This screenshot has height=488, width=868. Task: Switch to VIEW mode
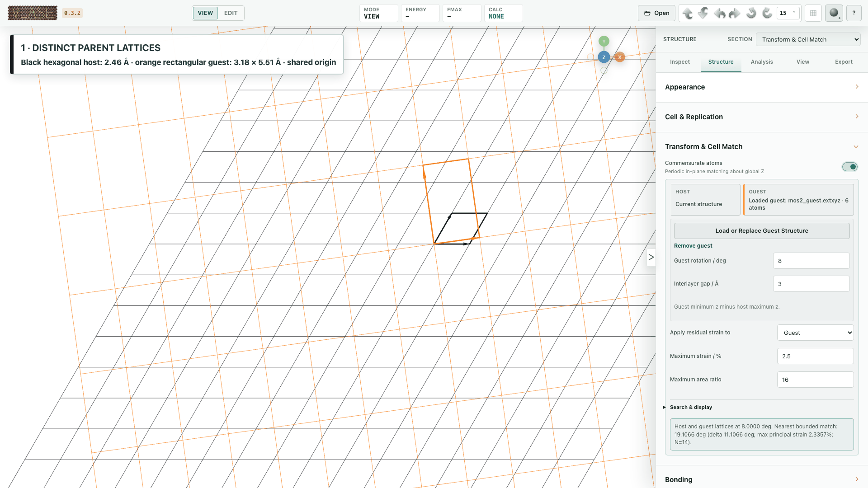click(x=205, y=13)
